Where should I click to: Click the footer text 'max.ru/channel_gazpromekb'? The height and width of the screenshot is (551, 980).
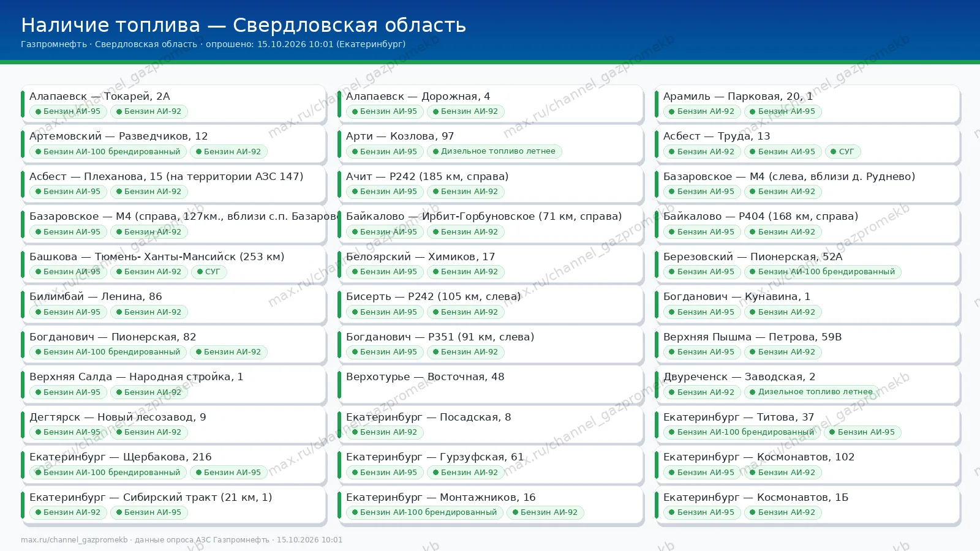coord(74,540)
